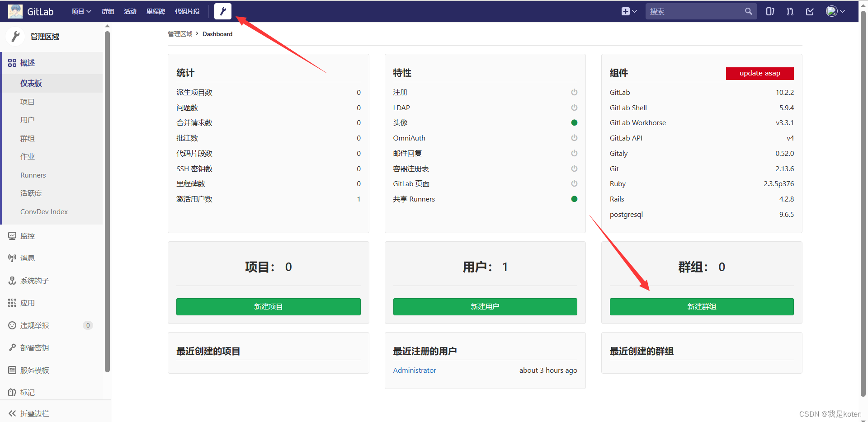
Task: Click the LDAP feature power icon
Action: pyautogui.click(x=574, y=108)
